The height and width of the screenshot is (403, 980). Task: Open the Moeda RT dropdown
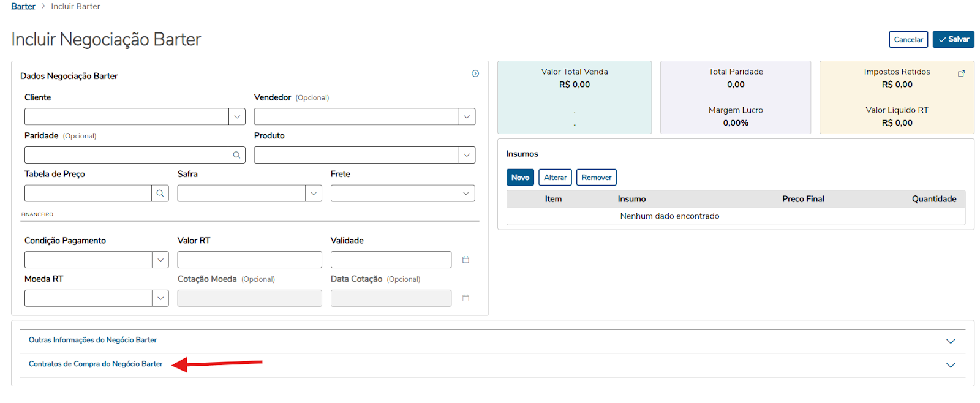click(x=160, y=298)
